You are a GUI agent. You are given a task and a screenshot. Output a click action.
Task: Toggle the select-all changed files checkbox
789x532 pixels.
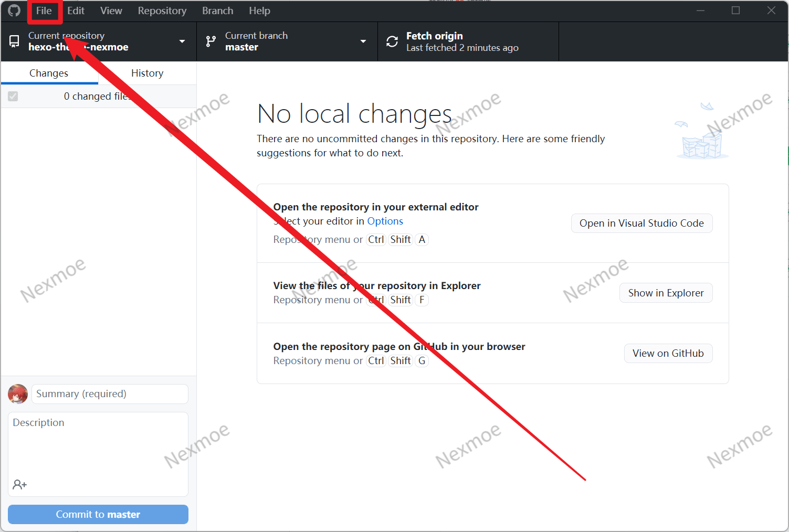click(x=13, y=97)
